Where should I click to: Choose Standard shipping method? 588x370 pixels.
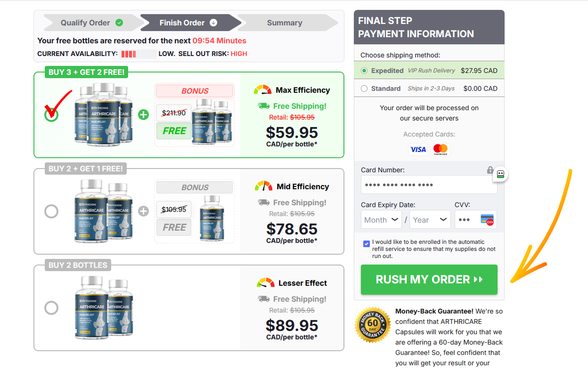tap(364, 88)
